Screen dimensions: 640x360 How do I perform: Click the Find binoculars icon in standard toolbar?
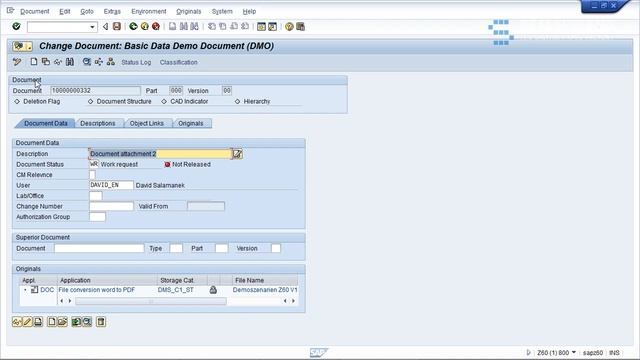point(184,27)
